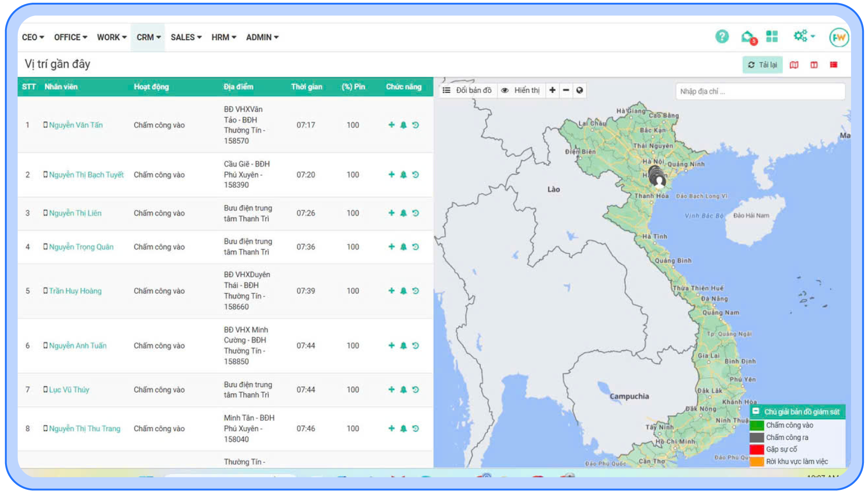
Task: Open the HRM menu
Action: pyautogui.click(x=224, y=38)
